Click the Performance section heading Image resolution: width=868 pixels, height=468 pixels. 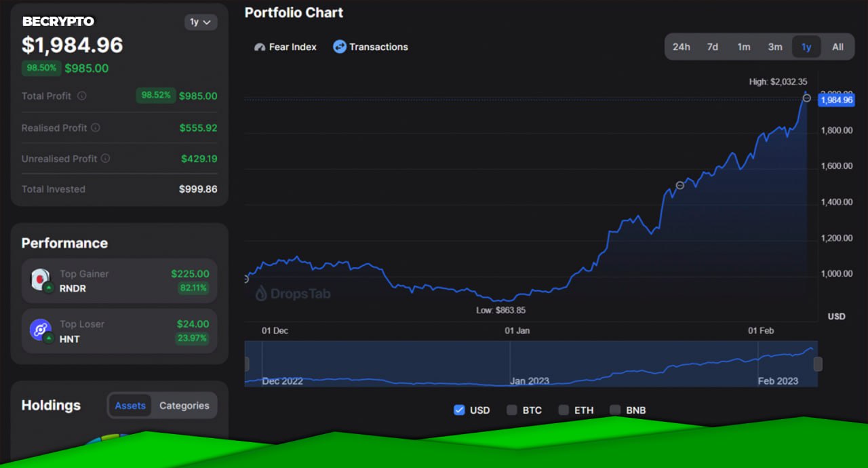pyautogui.click(x=64, y=243)
